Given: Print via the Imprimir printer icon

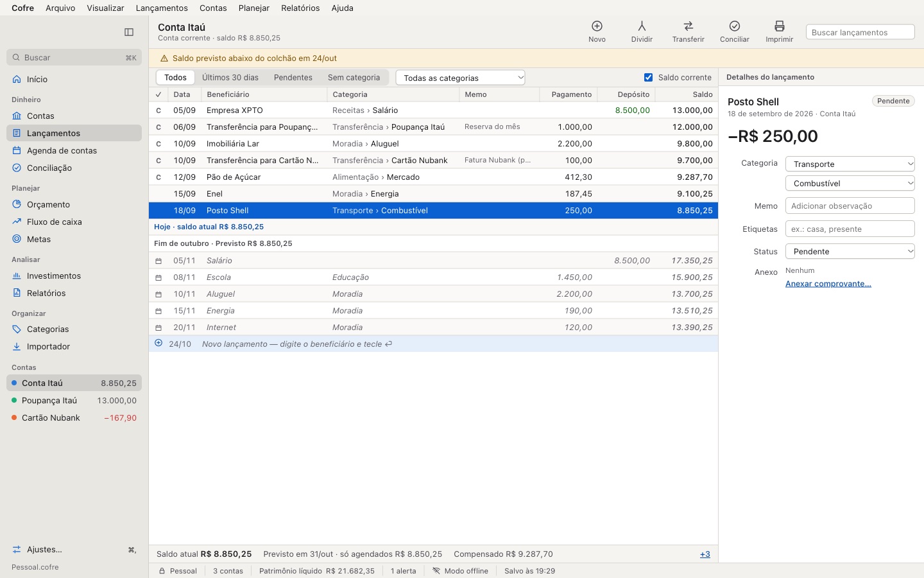Looking at the screenshot, I should pos(779,26).
